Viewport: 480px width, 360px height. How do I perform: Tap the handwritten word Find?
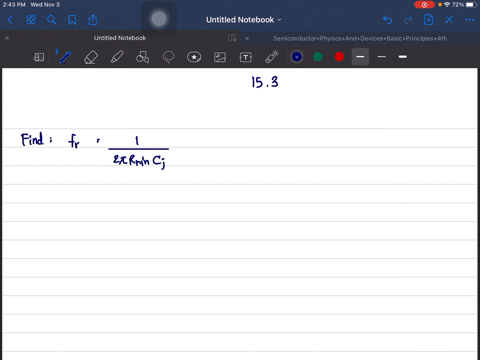click(32, 139)
